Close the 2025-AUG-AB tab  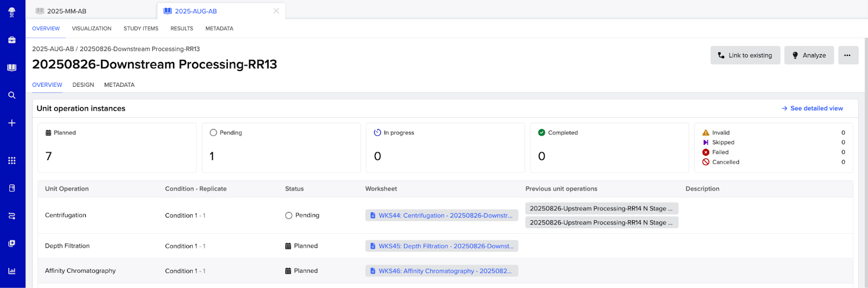276,11
